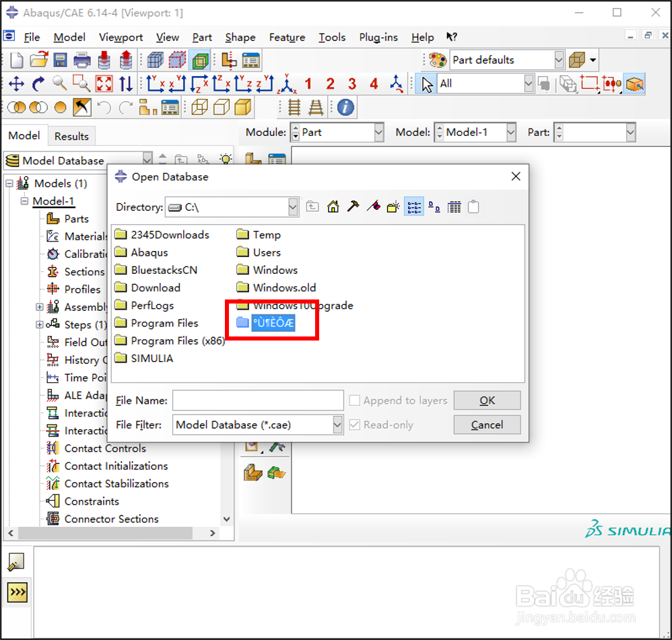Click the New Model Database icon

tap(16, 61)
